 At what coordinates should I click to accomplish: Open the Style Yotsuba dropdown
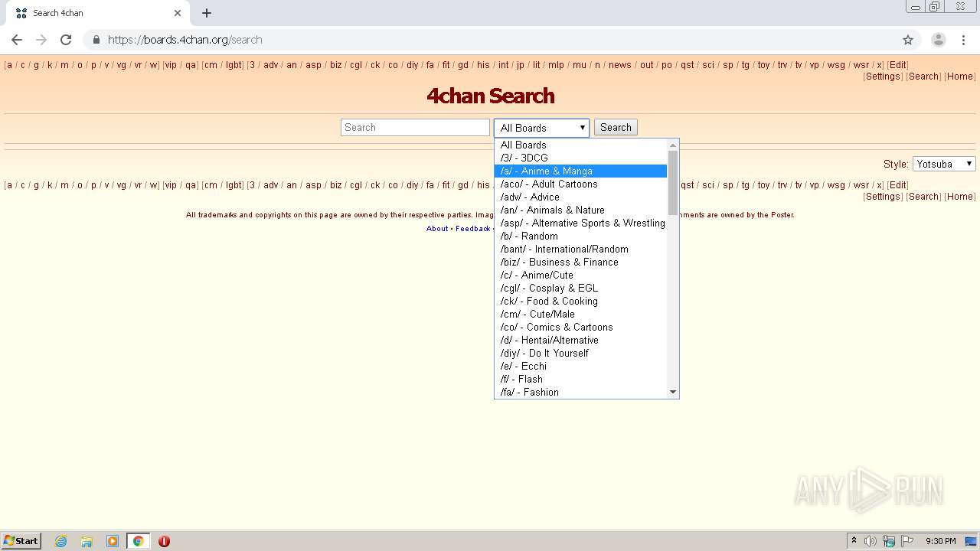tap(944, 164)
